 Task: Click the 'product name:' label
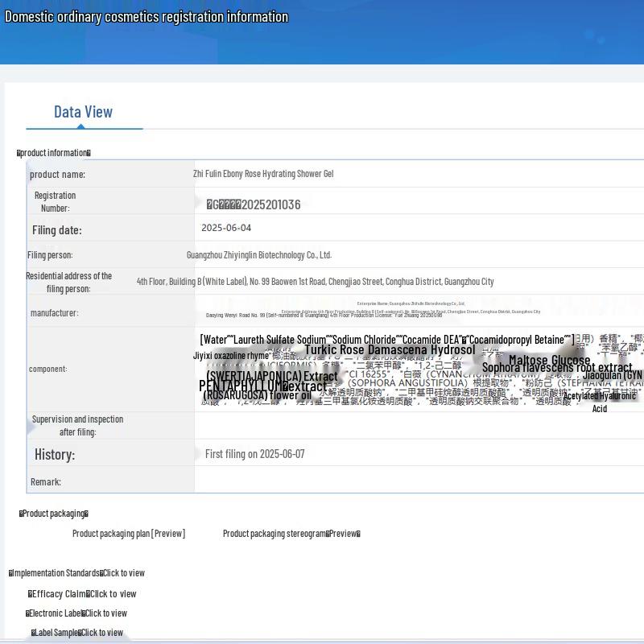pyautogui.click(x=57, y=175)
